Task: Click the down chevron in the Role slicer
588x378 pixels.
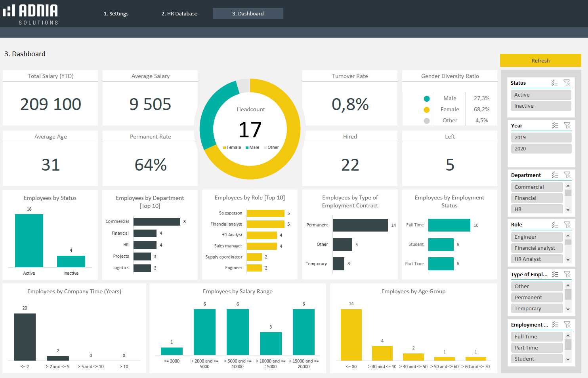Action: point(567,259)
